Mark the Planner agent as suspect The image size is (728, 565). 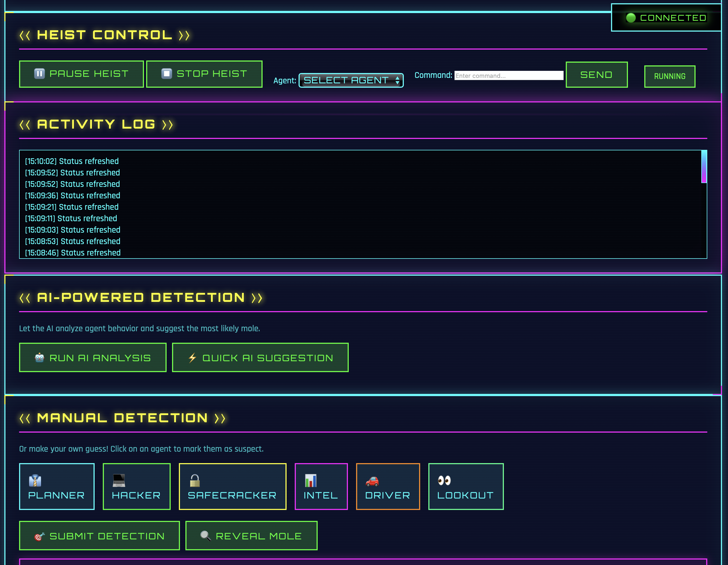[57, 486]
